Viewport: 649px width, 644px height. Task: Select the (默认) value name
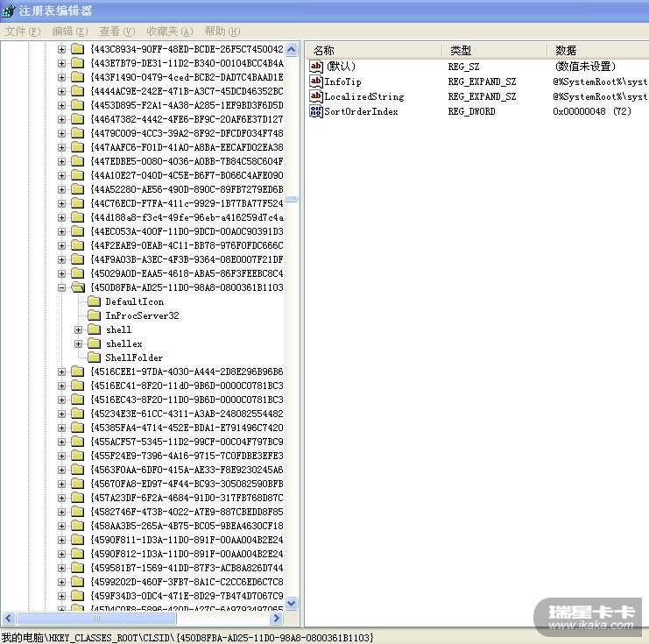pos(341,67)
